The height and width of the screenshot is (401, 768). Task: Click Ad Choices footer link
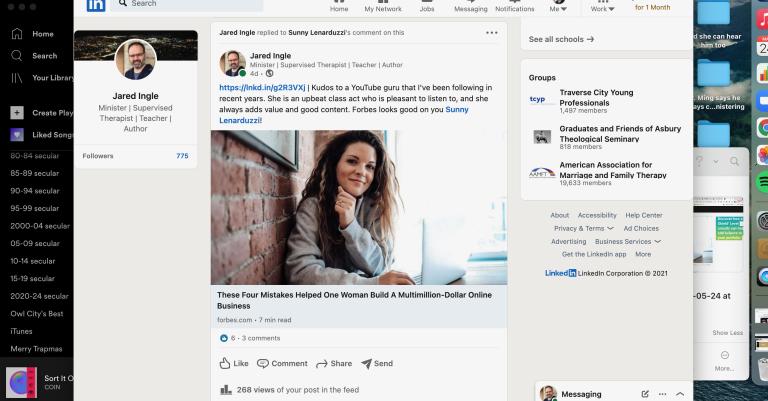[x=641, y=229]
